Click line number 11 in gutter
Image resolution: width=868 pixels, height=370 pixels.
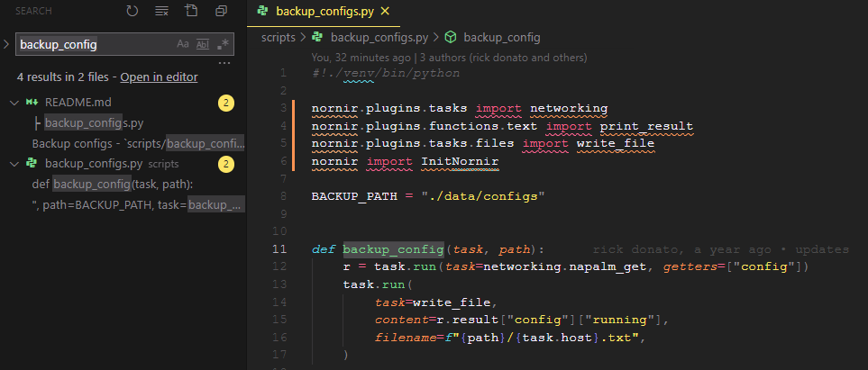(x=280, y=248)
